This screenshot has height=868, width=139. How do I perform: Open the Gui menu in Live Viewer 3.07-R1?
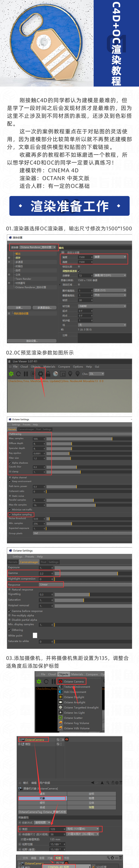pos(97,367)
